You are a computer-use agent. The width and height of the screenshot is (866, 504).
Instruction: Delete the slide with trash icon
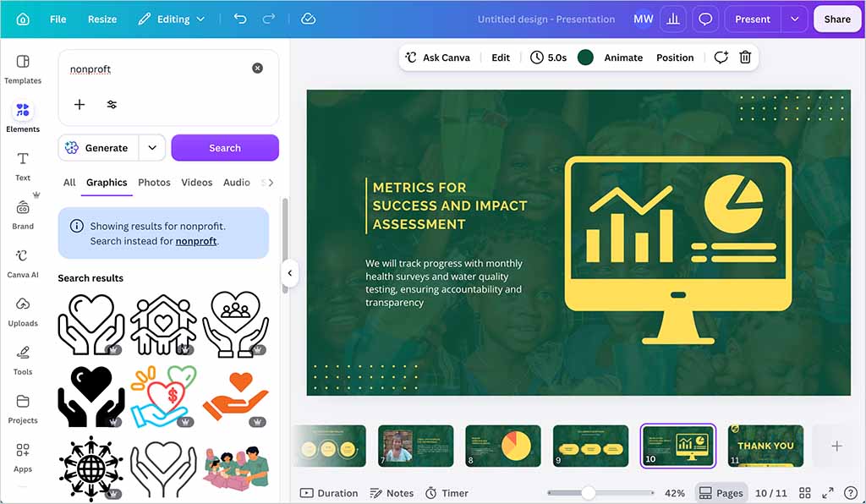click(745, 57)
